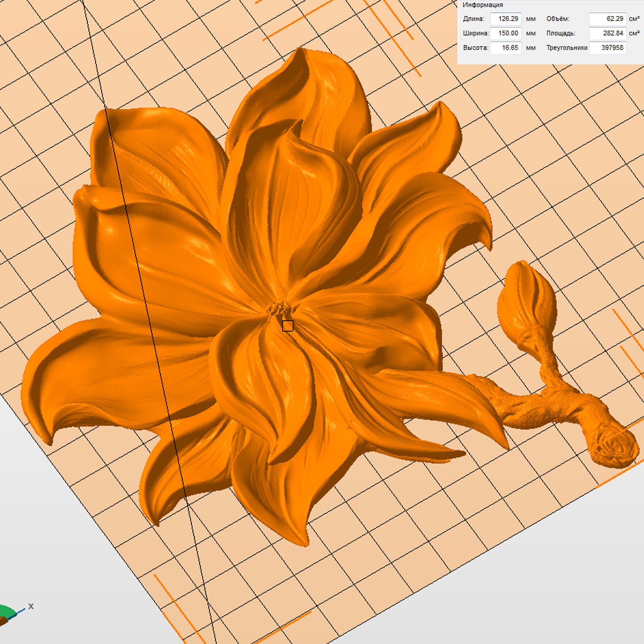Click the Ширина label text
644x644 pixels.
pyautogui.click(x=476, y=33)
